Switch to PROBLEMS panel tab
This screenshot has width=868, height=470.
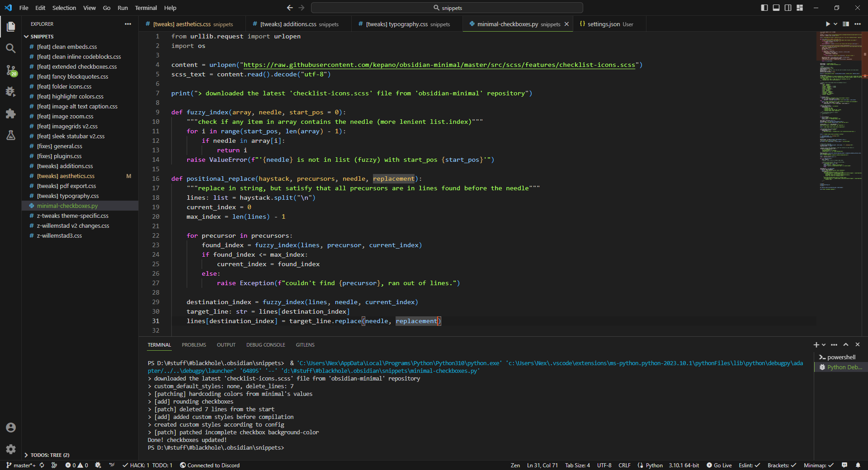(194, 345)
